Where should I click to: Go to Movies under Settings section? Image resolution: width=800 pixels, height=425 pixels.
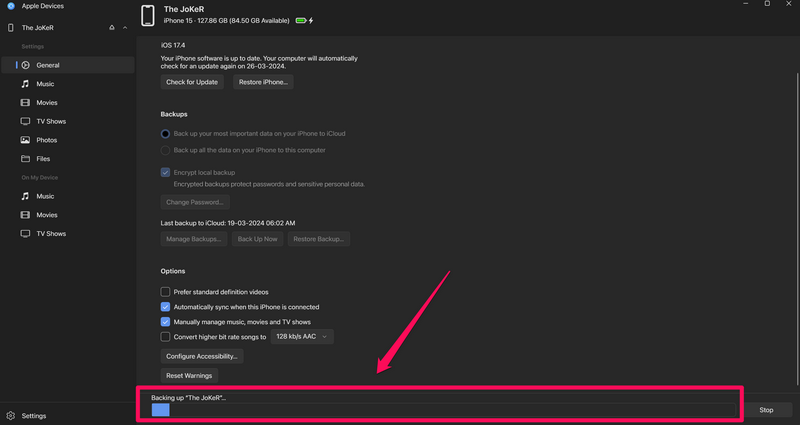coord(68,103)
